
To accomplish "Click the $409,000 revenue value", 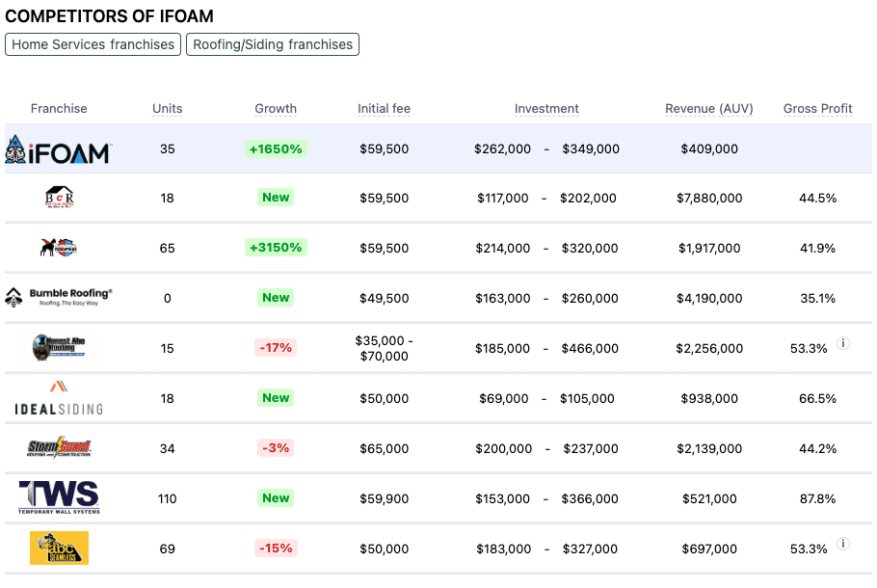I will 709,148.
